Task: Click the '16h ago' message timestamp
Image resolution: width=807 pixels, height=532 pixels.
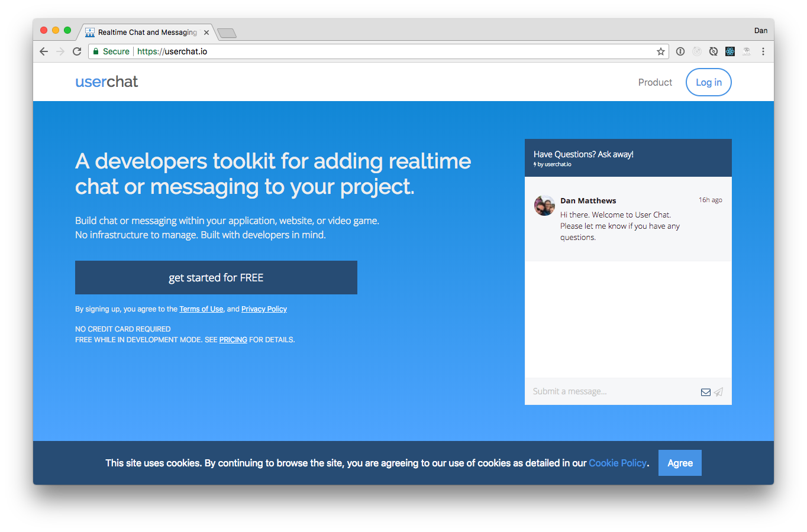Action: 711,200
